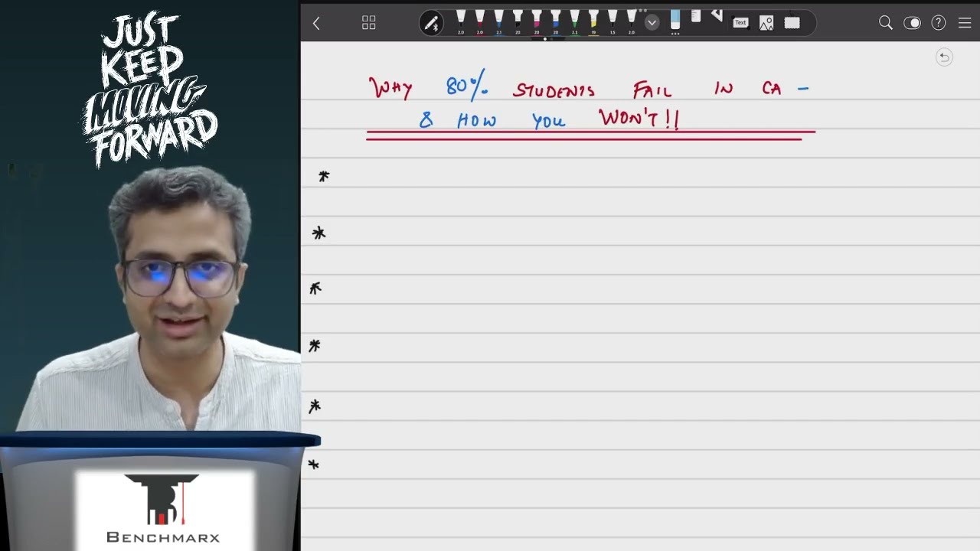Open the hamburger menu

tap(965, 23)
